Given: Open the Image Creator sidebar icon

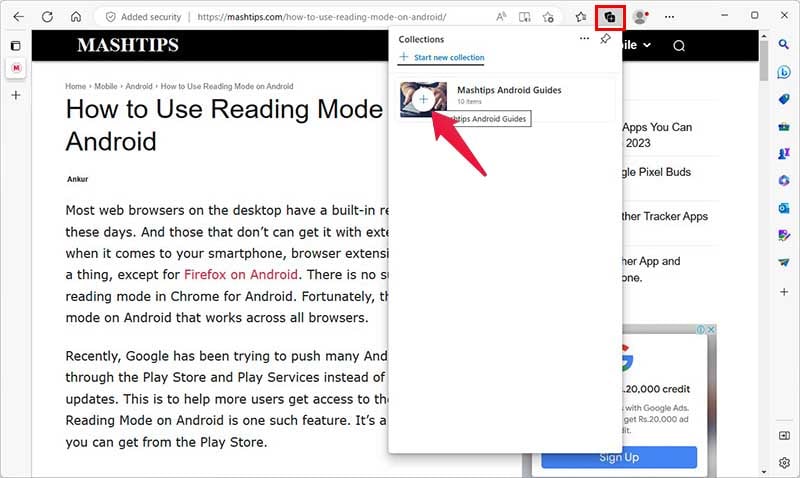Looking at the screenshot, I should coord(784,235).
